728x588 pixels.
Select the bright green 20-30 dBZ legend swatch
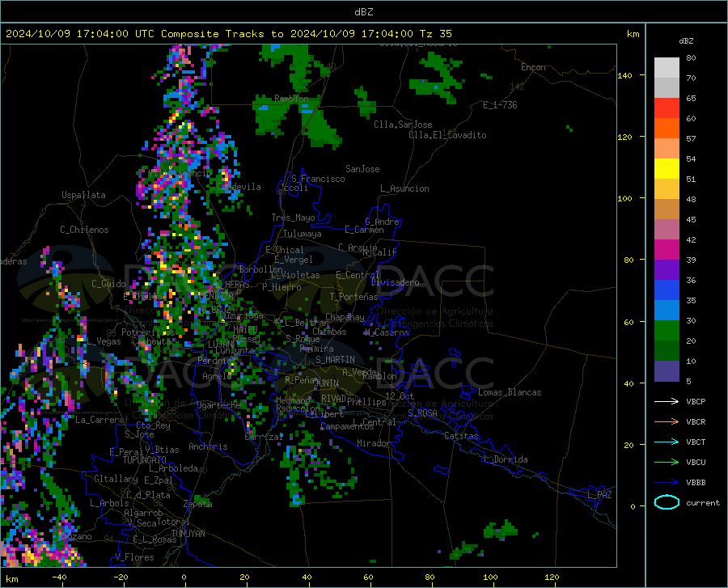(x=667, y=331)
